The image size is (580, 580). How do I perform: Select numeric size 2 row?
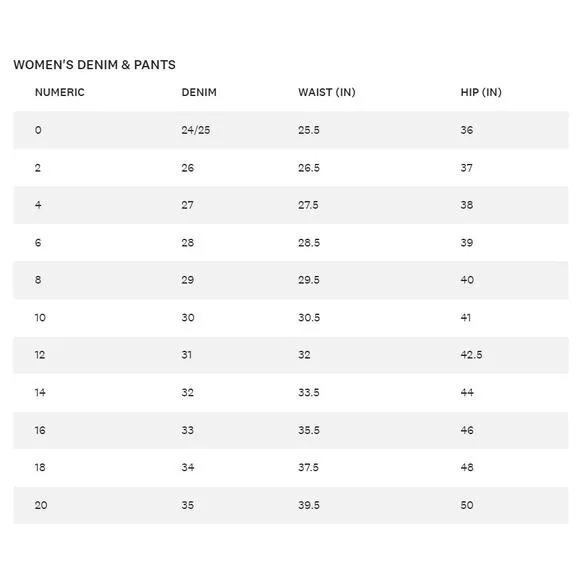pos(291,168)
